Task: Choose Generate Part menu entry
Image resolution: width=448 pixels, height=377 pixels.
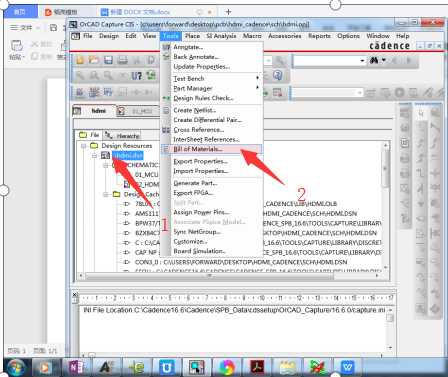Action: [x=212, y=183]
